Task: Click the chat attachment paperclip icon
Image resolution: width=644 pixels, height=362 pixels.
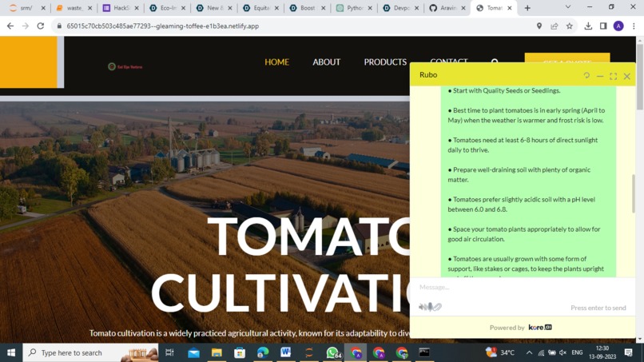Action: point(438,307)
